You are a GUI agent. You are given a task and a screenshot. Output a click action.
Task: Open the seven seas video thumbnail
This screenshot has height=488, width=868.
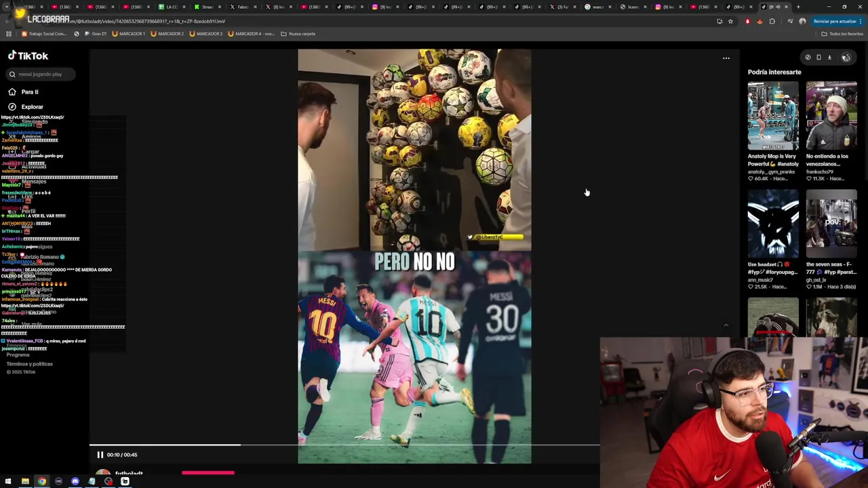coord(831,224)
